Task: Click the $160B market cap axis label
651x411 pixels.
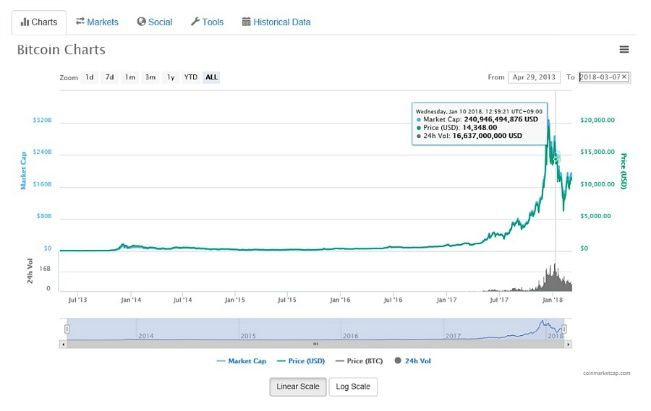Action: click(x=42, y=184)
